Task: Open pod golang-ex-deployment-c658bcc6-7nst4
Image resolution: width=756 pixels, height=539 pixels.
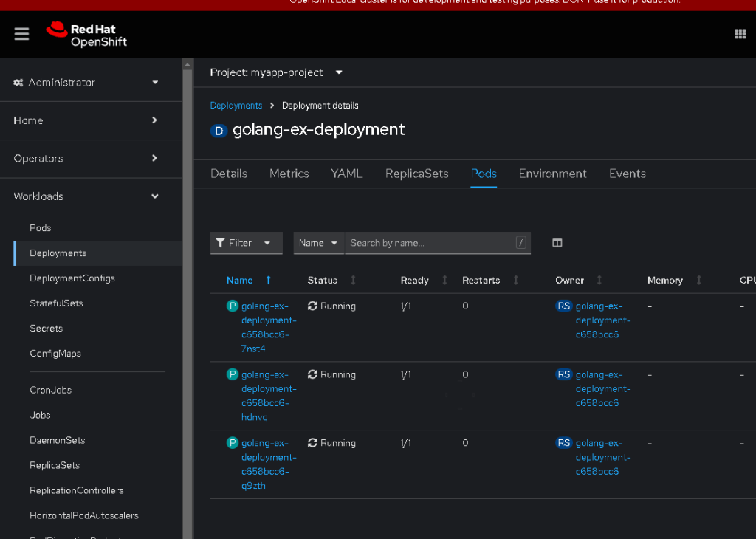Action: coord(269,327)
